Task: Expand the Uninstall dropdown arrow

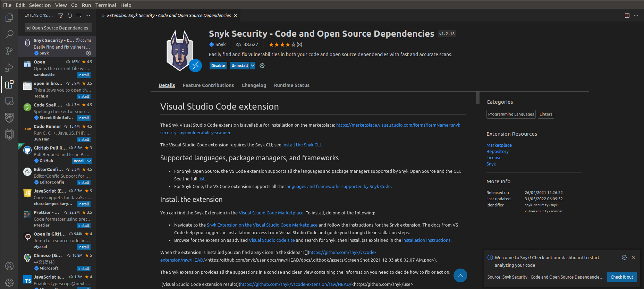Action: point(253,66)
